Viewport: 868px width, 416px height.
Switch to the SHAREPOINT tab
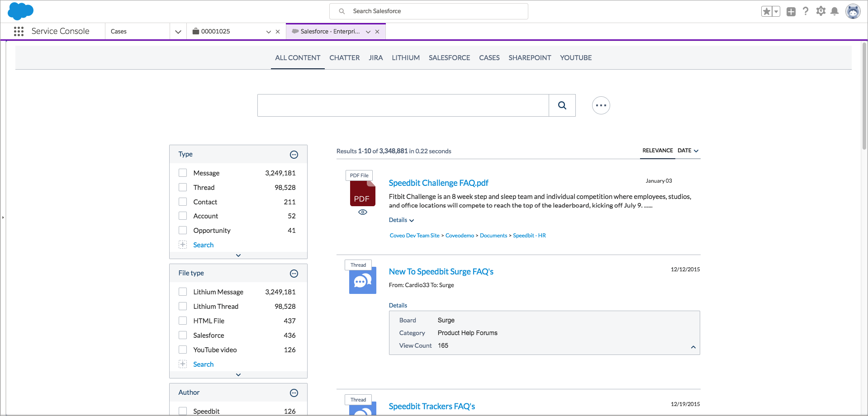pos(530,58)
